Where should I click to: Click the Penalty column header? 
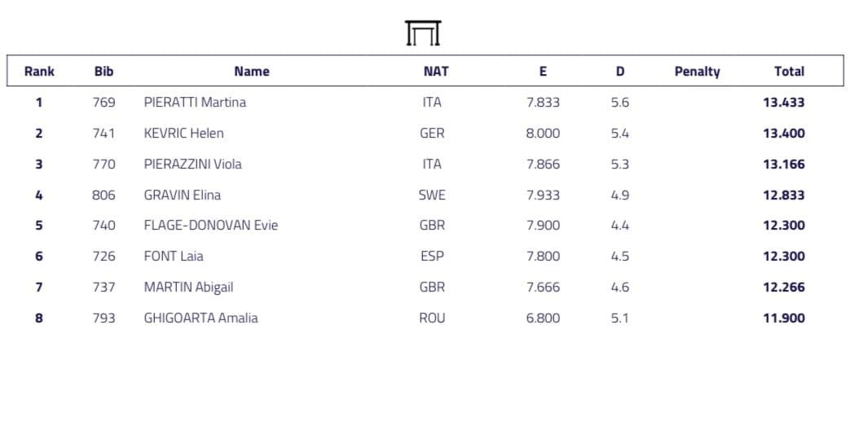pyautogui.click(x=697, y=72)
